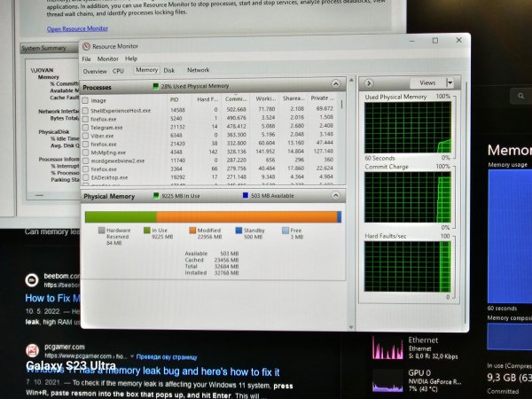The height and width of the screenshot is (399, 532).
Task: Open the 'How to Fix M...' beebom search result
Action: click(x=52, y=299)
